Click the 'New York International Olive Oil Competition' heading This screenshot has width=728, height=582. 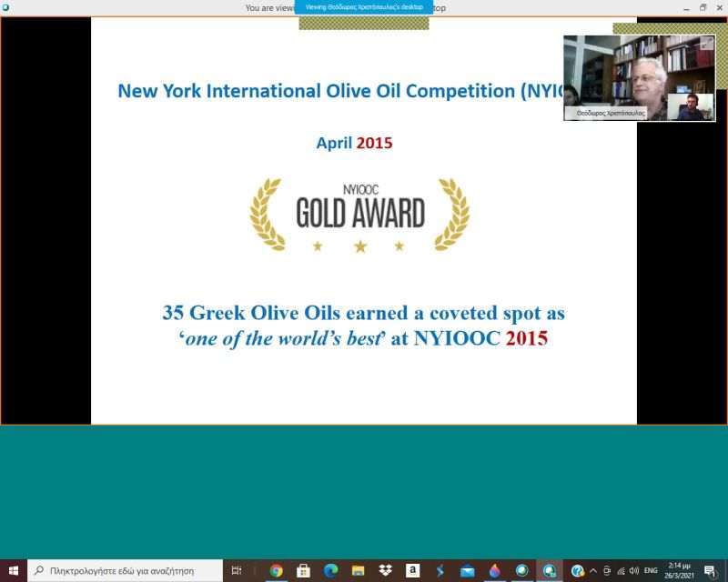coord(340,91)
